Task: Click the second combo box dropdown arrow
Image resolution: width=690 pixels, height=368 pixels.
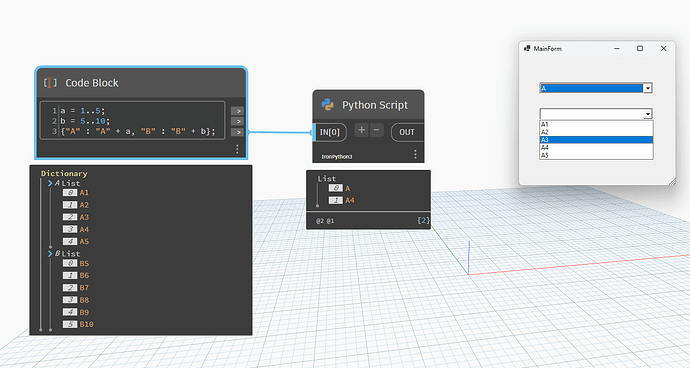Action: click(x=648, y=114)
